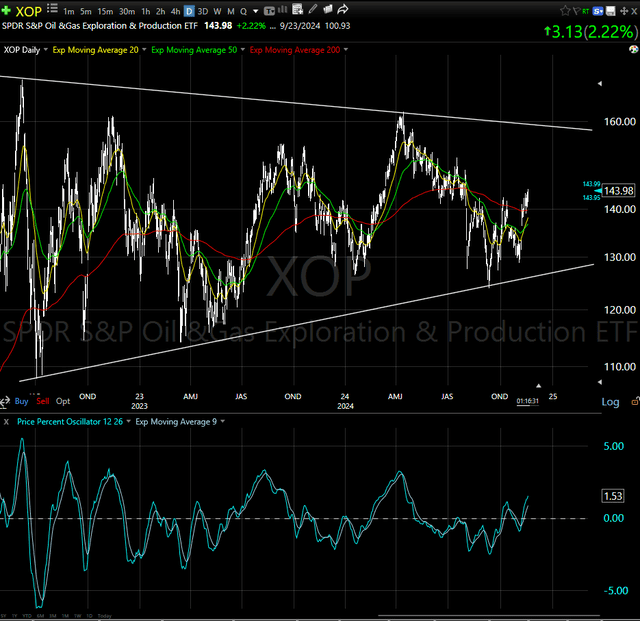
Task: Open Price Percent Oscillator dropdown arrow
Action: [x=128, y=421]
